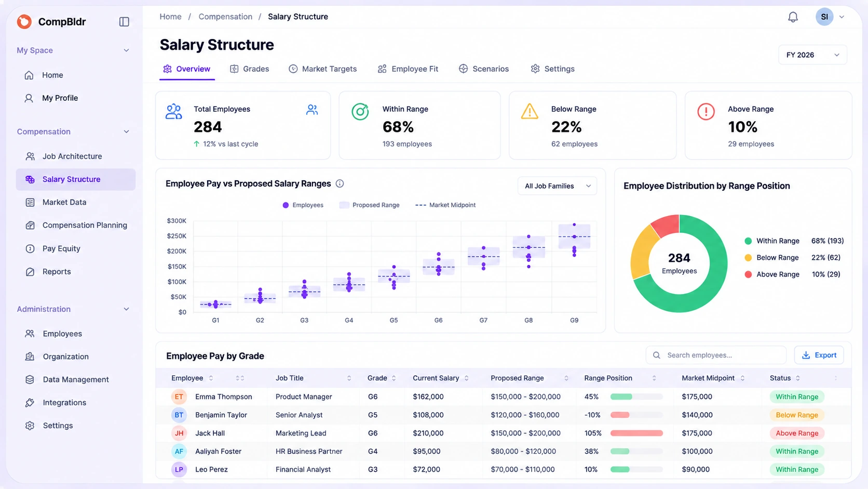Focus the Search employees field

pos(716,355)
